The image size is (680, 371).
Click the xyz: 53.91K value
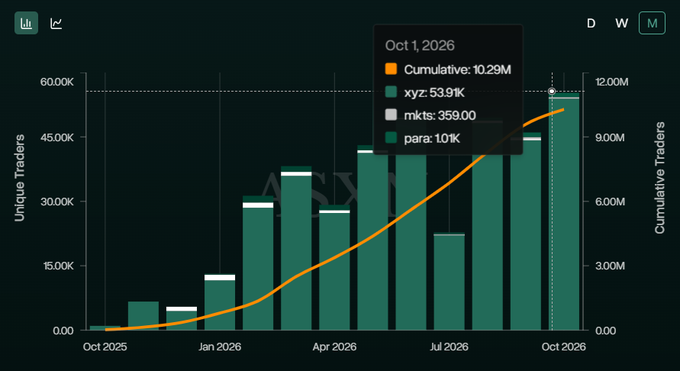434,92
